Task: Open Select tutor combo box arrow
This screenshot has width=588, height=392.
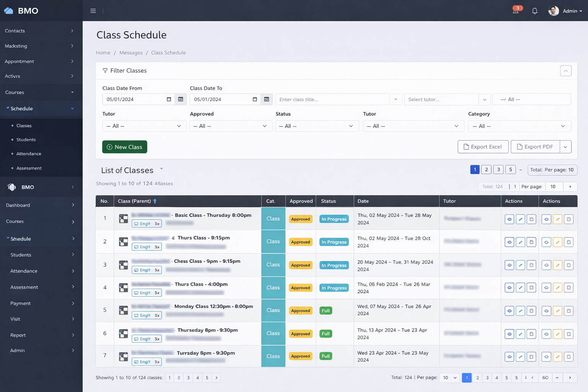Action: (x=484, y=99)
